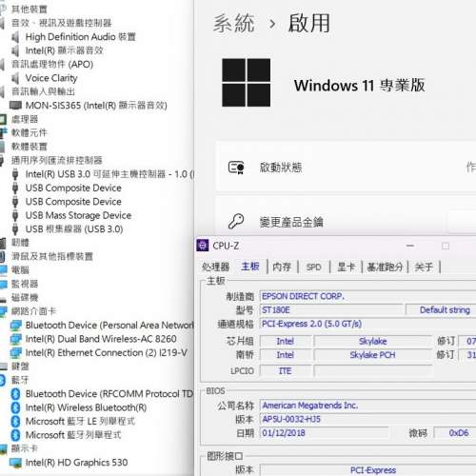Expand the 韌體 category
The image size is (476, 476).
tap(20, 243)
